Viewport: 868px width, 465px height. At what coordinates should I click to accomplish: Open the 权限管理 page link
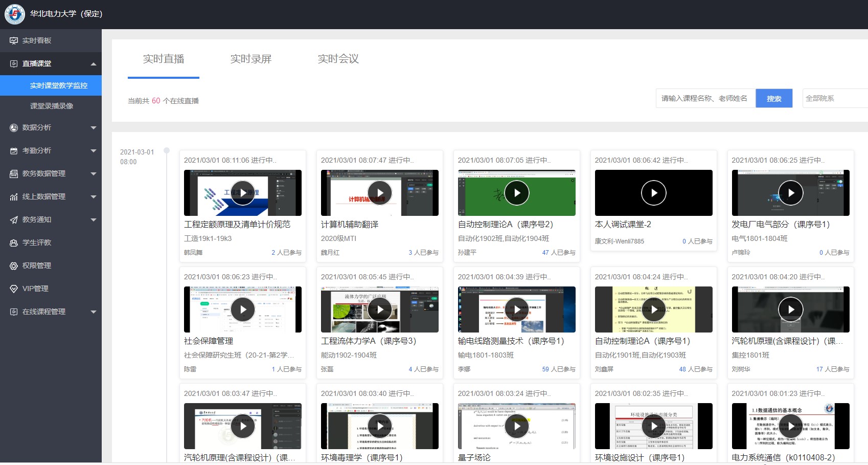point(37,266)
